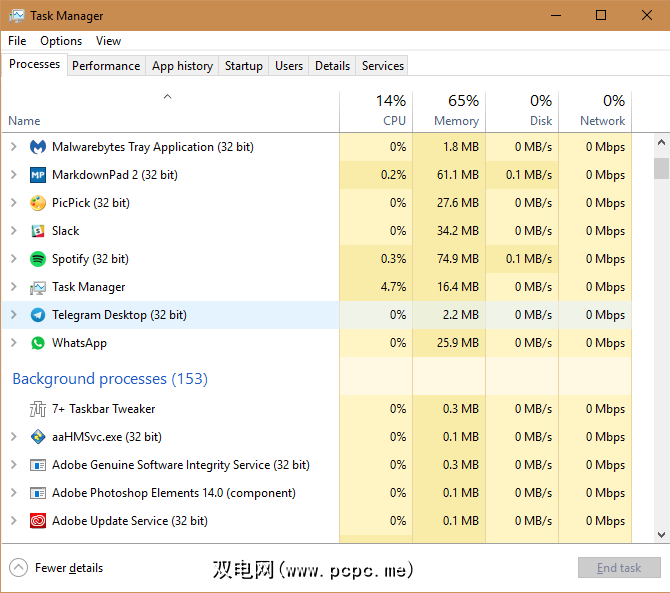This screenshot has height=593, width=670.
Task: Open the Startup tab
Action: pos(244,66)
